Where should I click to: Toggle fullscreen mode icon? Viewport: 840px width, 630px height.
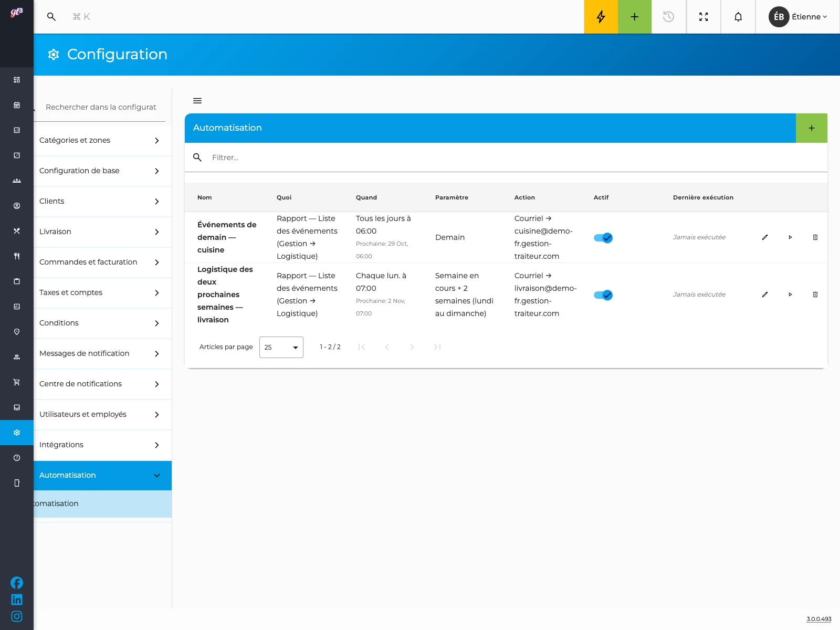pos(703,17)
